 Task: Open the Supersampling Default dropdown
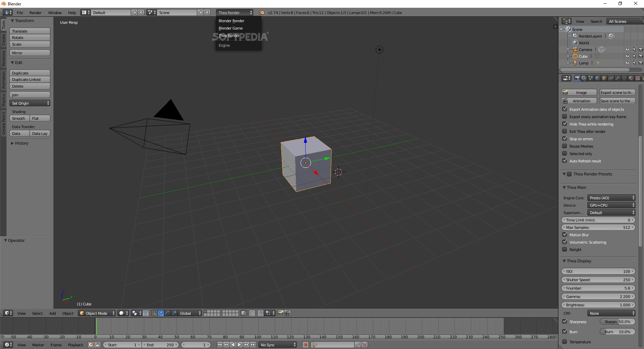pyautogui.click(x=611, y=212)
